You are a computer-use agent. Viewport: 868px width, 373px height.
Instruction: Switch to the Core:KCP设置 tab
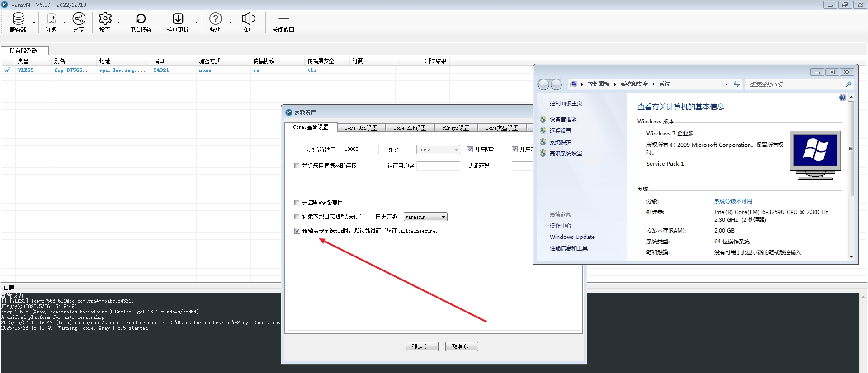click(x=410, y=128)
